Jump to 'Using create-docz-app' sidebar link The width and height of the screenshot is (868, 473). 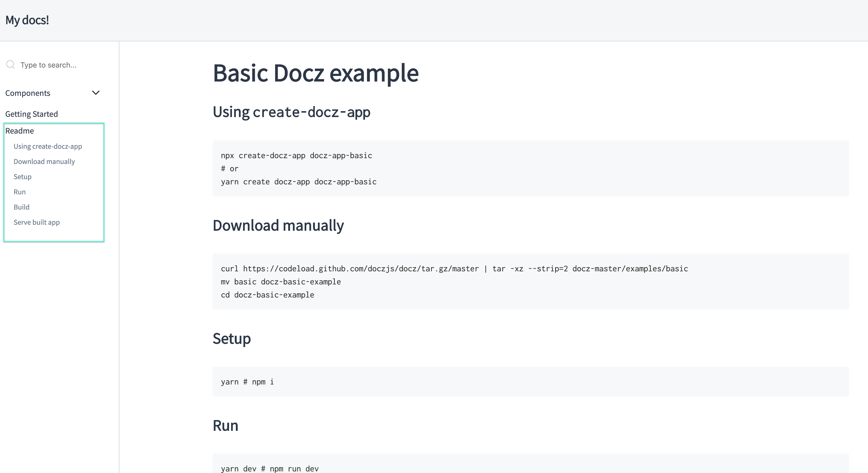(48, 146)
